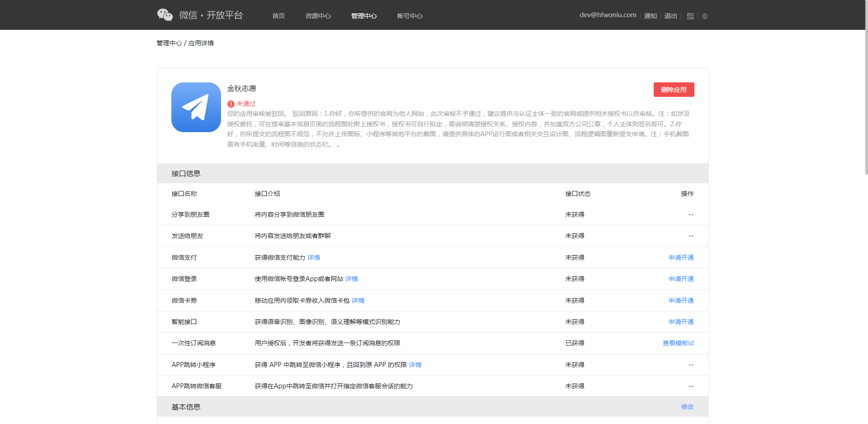
Task: Click 申请开通 for 微信支付
Action: coord(681,257)
